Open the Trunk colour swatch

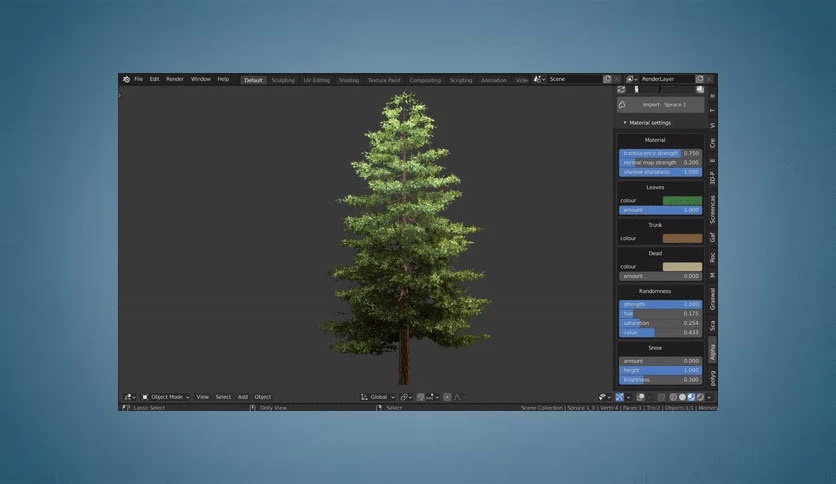(682, 238)
